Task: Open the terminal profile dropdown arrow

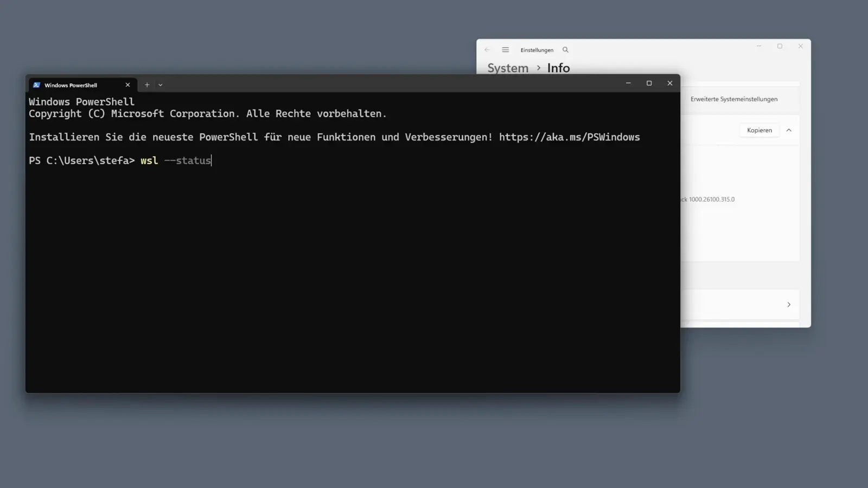Action: (161, 85)
